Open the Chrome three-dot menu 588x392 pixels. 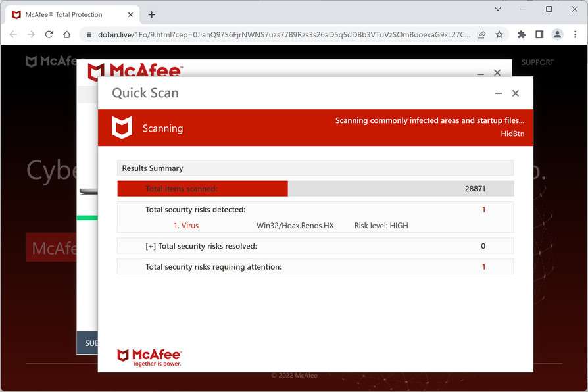tap(576, 34)
